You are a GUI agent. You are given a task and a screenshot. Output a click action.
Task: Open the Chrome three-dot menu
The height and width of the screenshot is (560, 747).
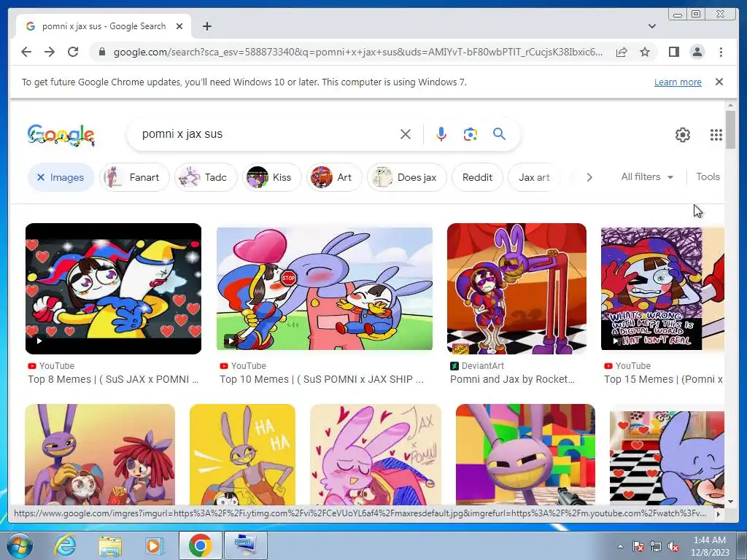[x=721, y=52]
